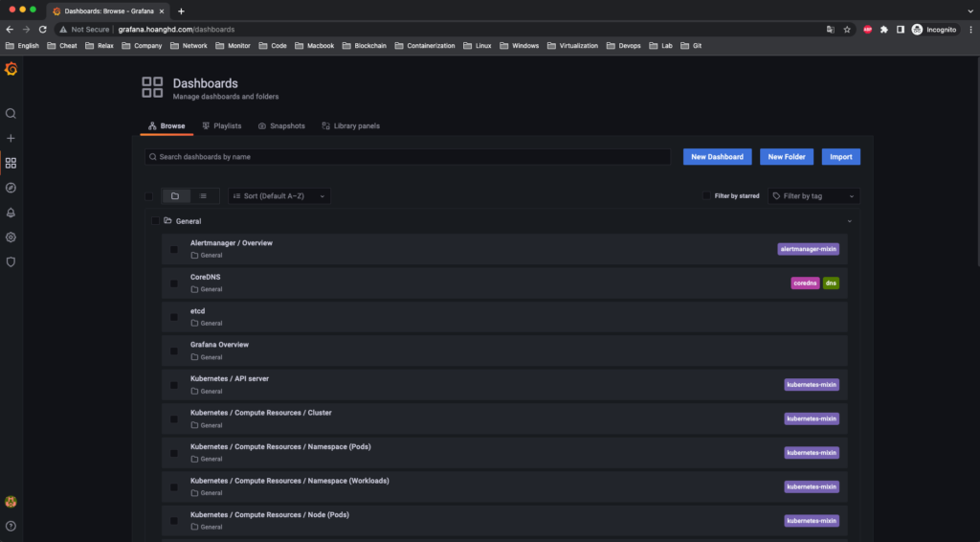Open the Help question mark icon
The width and height of the screenshot is (980, 542).
pyautogui.click(x=11, y=527)
